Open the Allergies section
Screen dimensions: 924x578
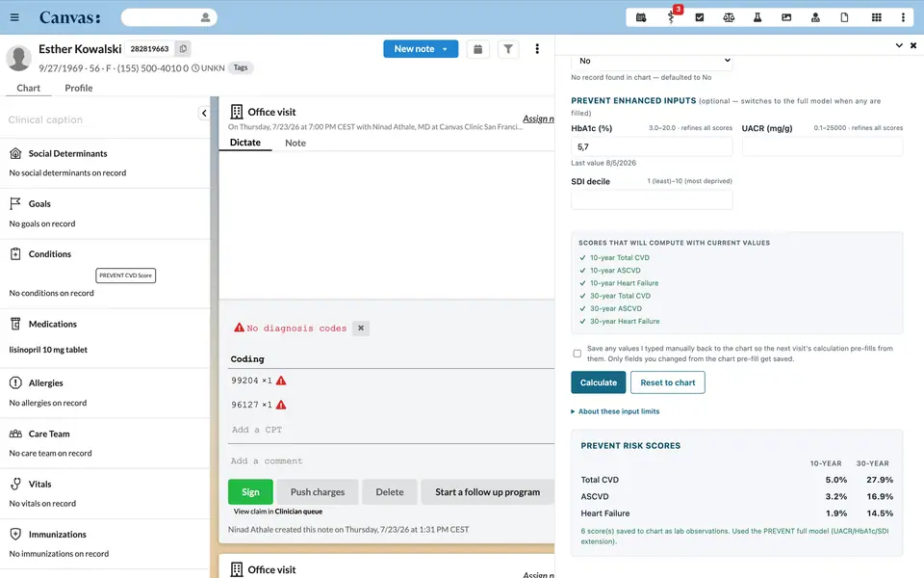pyautogui.click(x=45, y=382)
